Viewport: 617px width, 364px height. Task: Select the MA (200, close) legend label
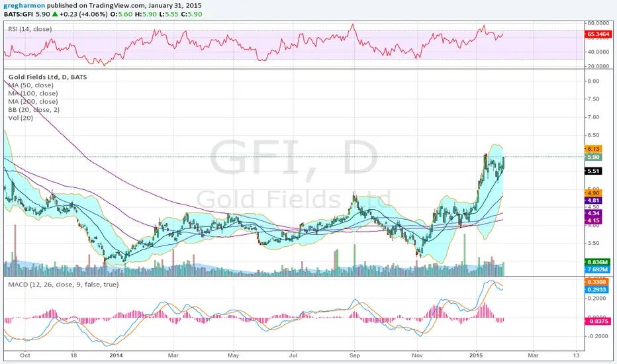coord(33,101)
